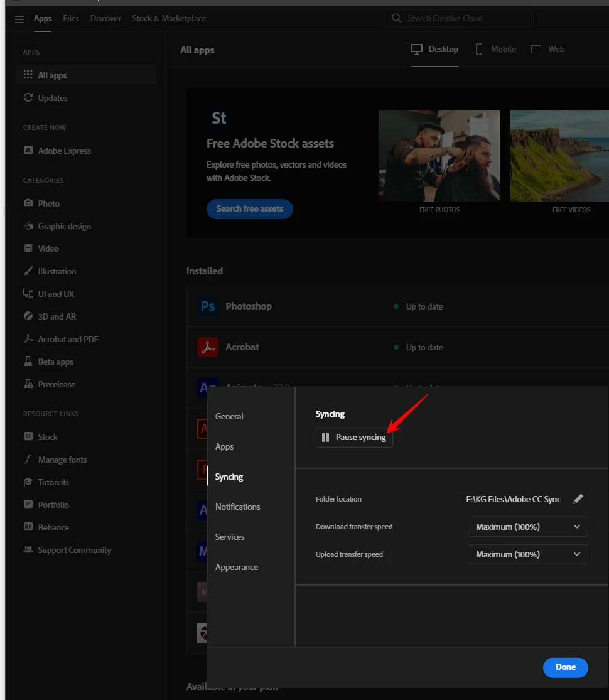This screenshot has height=700, width=609.
Task: Click the Acrobat and PDF icon
Action: 28,338
